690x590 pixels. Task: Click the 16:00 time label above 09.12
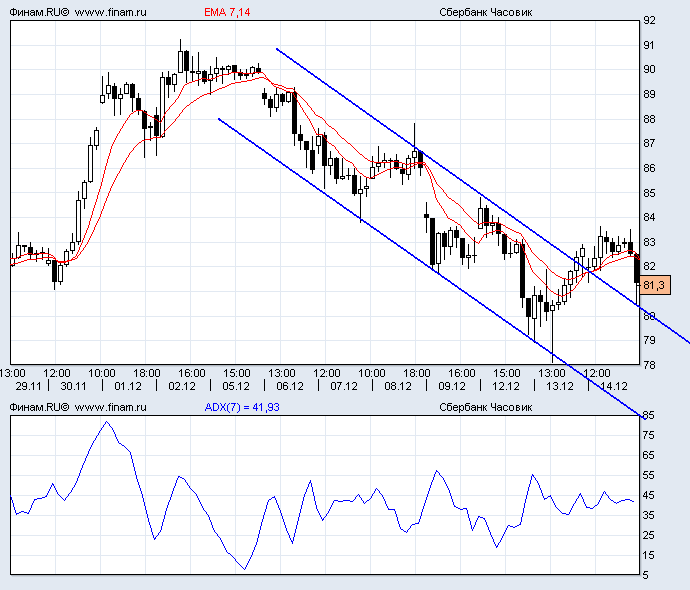(462, 374)
